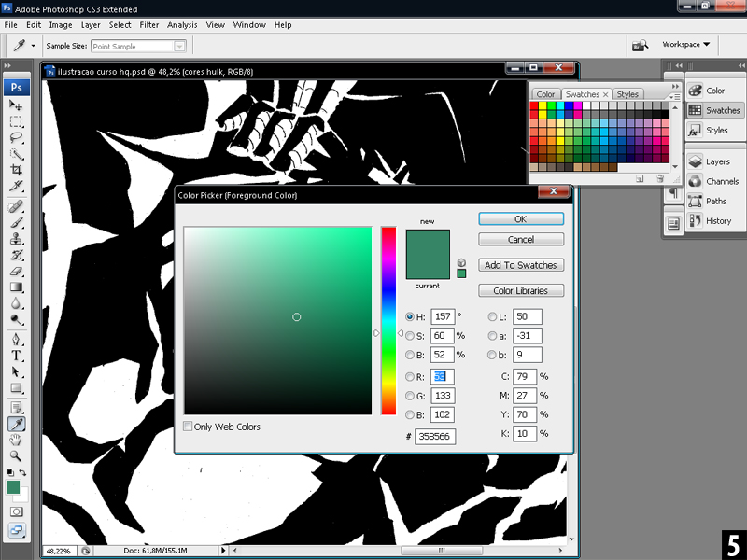
Task: Select the L lightness radio button
Action: [493, 317]
